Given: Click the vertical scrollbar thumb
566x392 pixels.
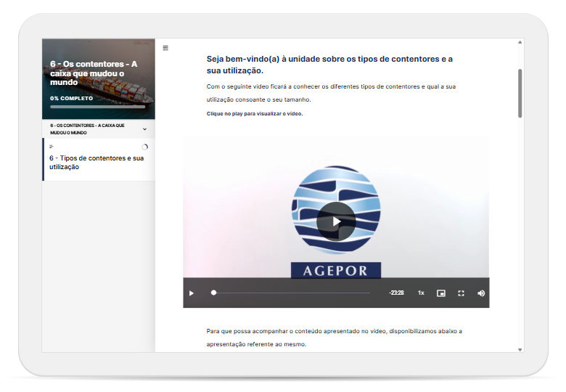Looking at the screenshot, I should point(520,93).
